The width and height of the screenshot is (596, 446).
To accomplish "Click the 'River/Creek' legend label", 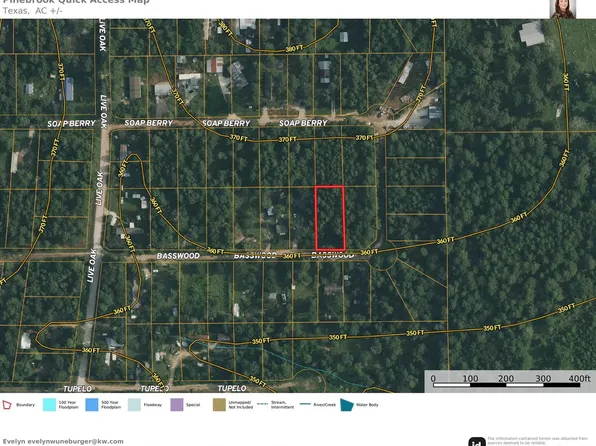I will point(325,405).
